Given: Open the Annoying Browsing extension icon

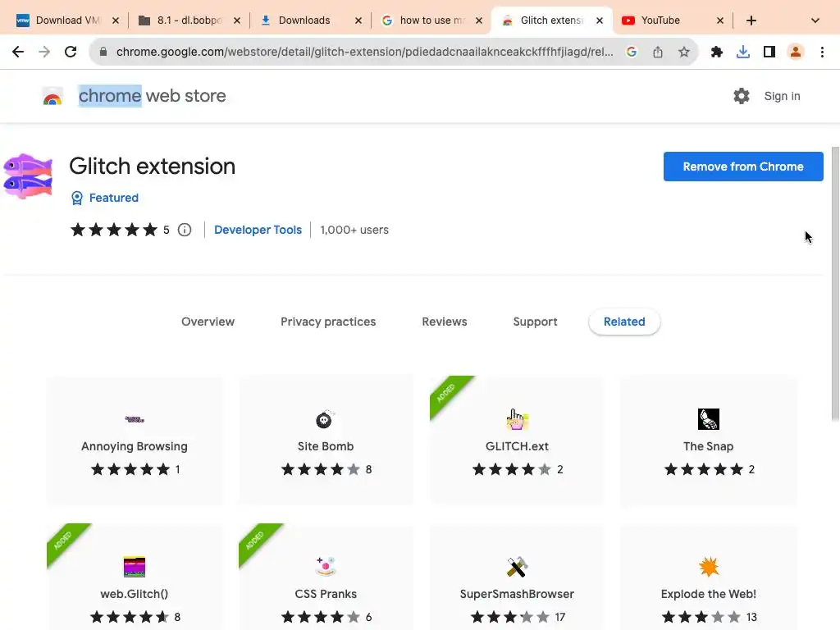Looking at the screenshot, I should pos(135,419).
